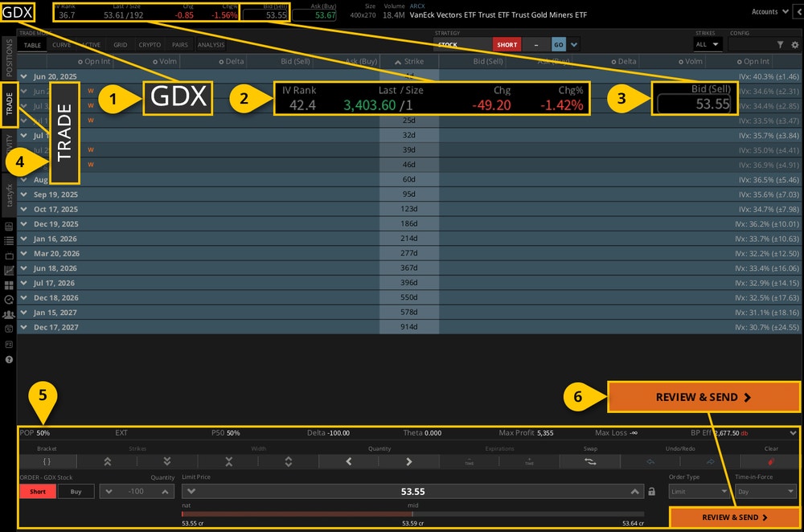Toggle the red SHORT strategy direction
The image size is (804, 532).
pyautogui.click(x=507, y=44)
